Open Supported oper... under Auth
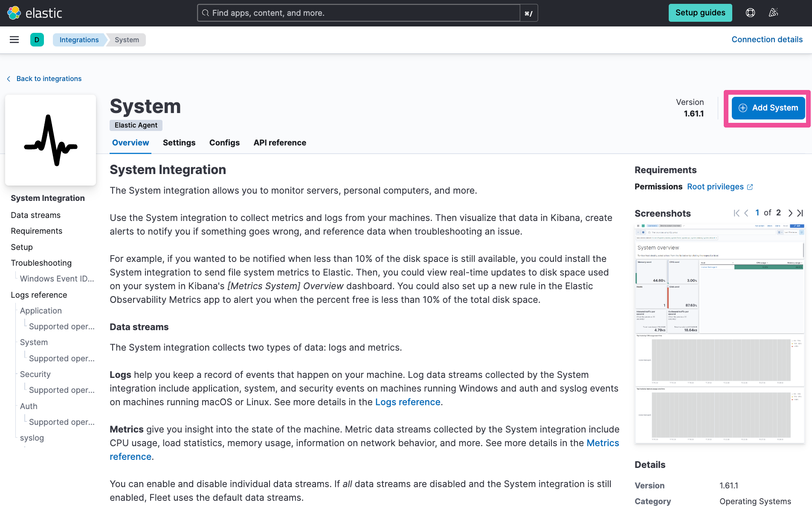Viewport: 812px width, 511px height. click(62, 422)
